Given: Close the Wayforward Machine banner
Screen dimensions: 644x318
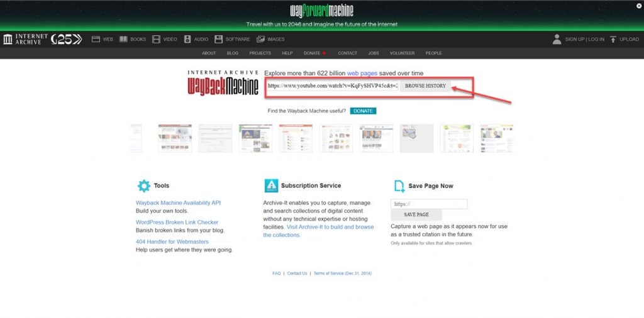Looking at the screenshot, I should pyautogui.click(x=639, y=6).
